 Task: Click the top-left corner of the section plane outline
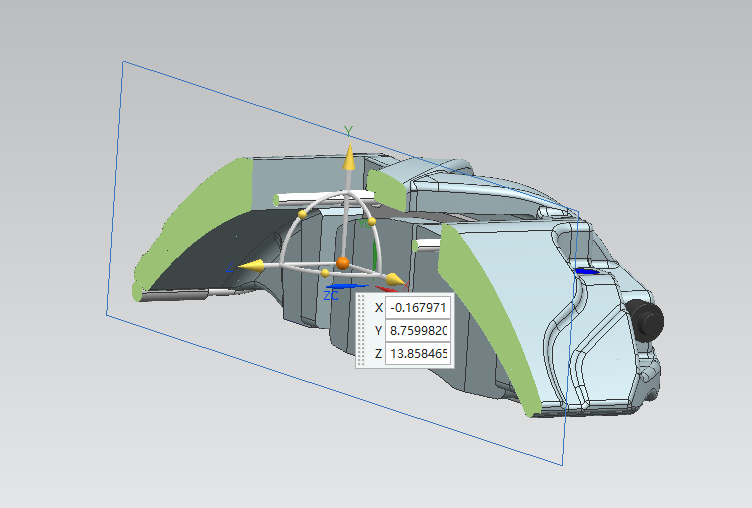123,62
